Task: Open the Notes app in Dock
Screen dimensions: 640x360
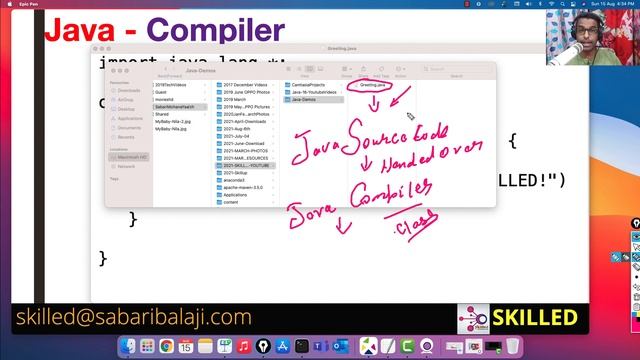Action: click(x=205, y=346)
